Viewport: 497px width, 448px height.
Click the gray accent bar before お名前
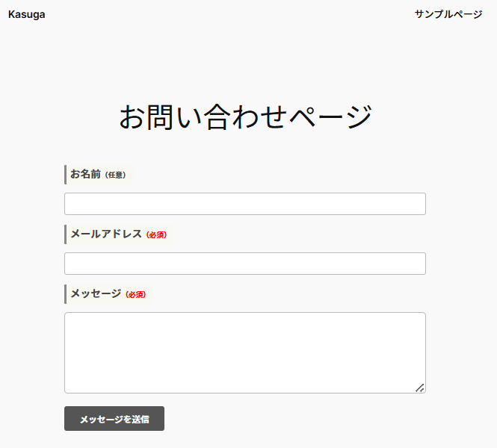66,174
